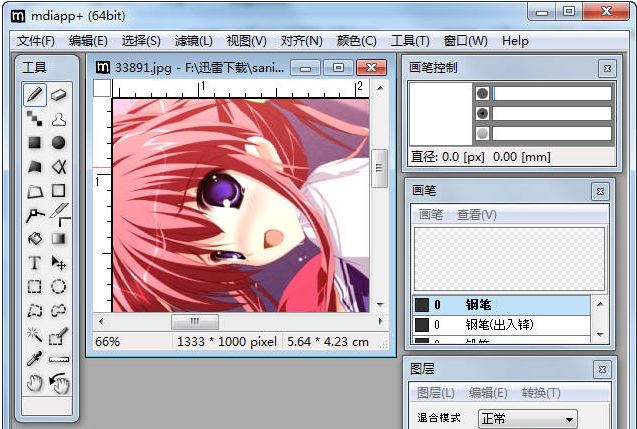Open 查看(V) menu in brush panel

[x=477, y=214]
